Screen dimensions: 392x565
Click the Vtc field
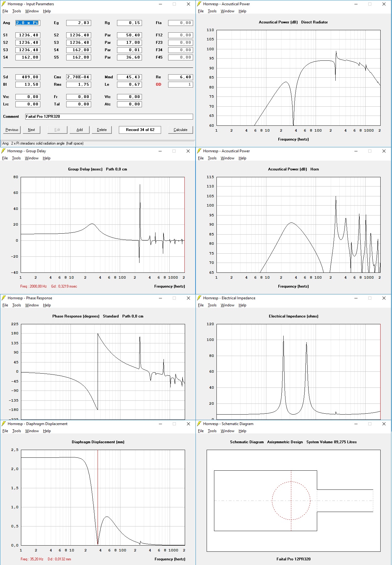click(129, 97)
